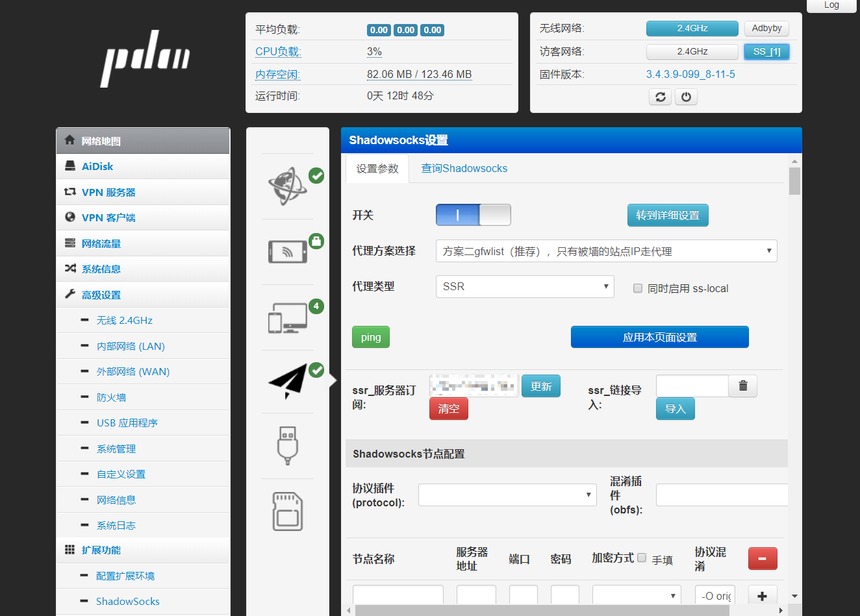Image resolution: width=860 pixels, height=616 pixels.
Task: Click the blue 应用本页面设置 button
Action: click(659, 338)
